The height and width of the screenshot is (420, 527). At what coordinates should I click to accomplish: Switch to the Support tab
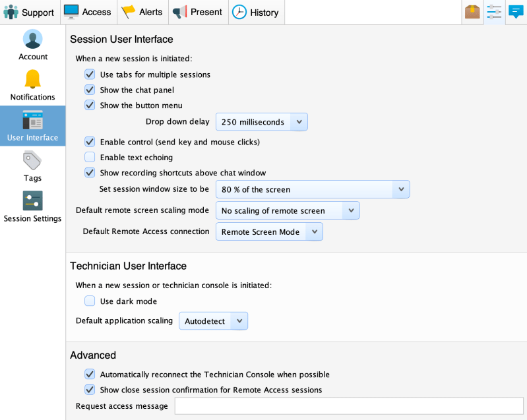[x=30, y=12]
